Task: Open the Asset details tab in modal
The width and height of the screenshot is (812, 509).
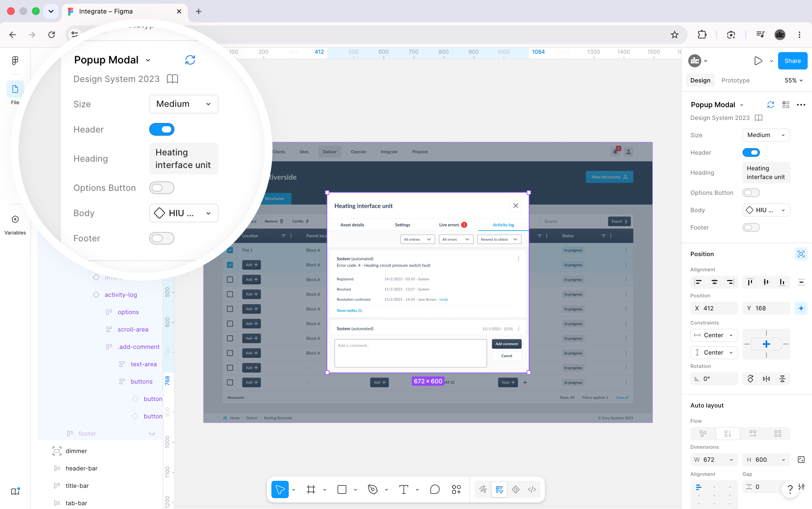Action: pos(352,225)
